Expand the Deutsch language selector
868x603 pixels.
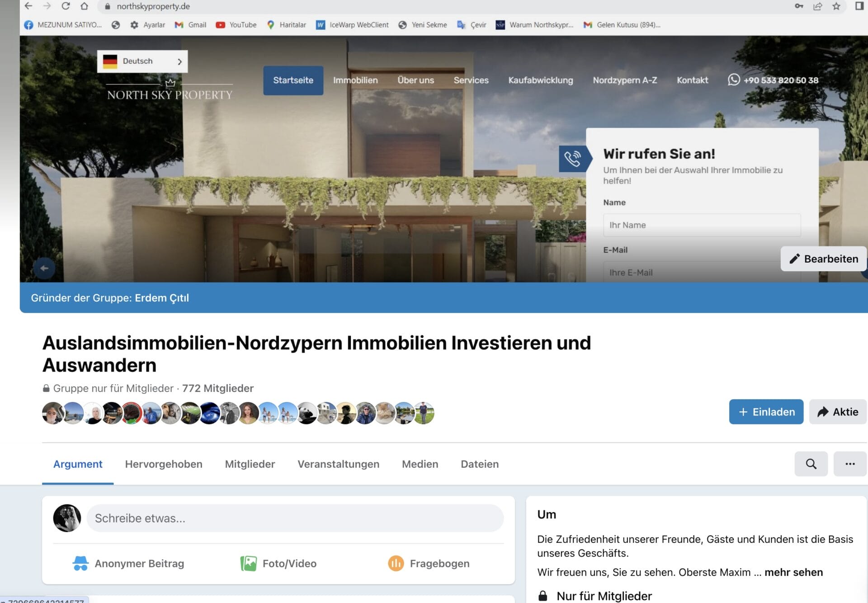click(x=142, y=61)
